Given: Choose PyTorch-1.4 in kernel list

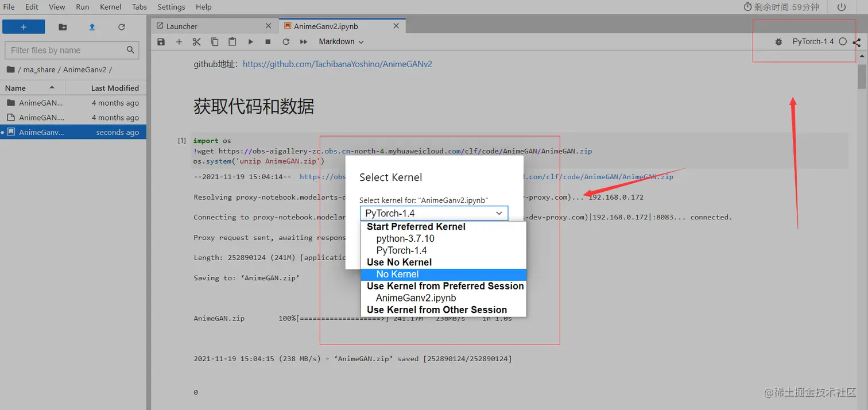Looking at the screenshot, I should (401, 250).
